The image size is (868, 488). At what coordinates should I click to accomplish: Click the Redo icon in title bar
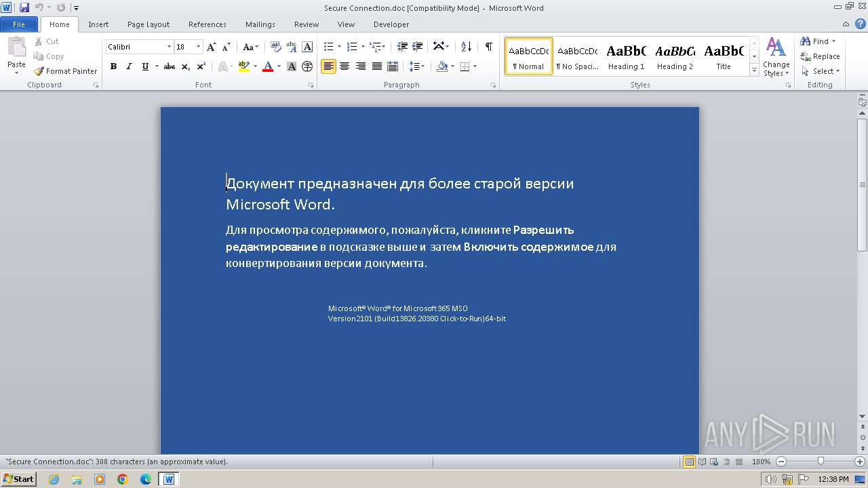(61, 7)
